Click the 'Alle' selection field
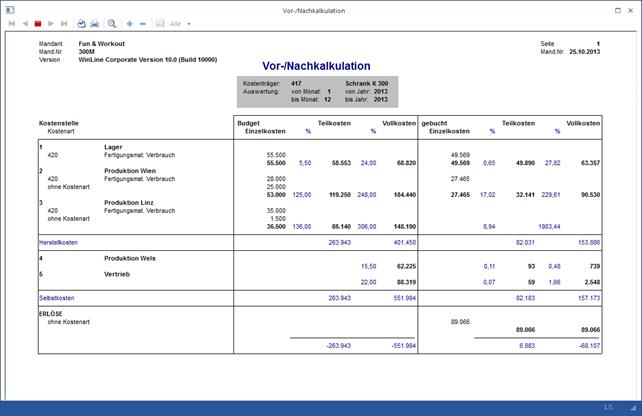Image resolution: width=642 pixels, height=416 pixels. tap(175, 23)
